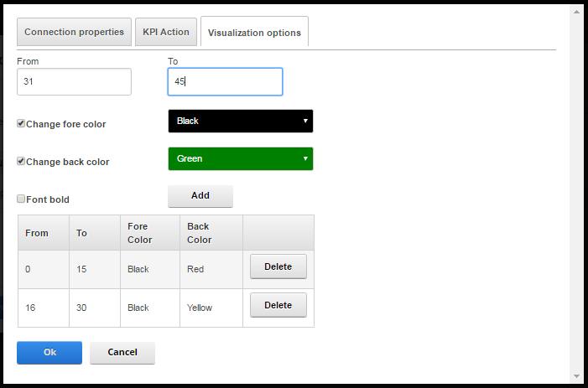This screenshot has width=588, height=388.
Task: Click the Add button
Action: (200, 196)
